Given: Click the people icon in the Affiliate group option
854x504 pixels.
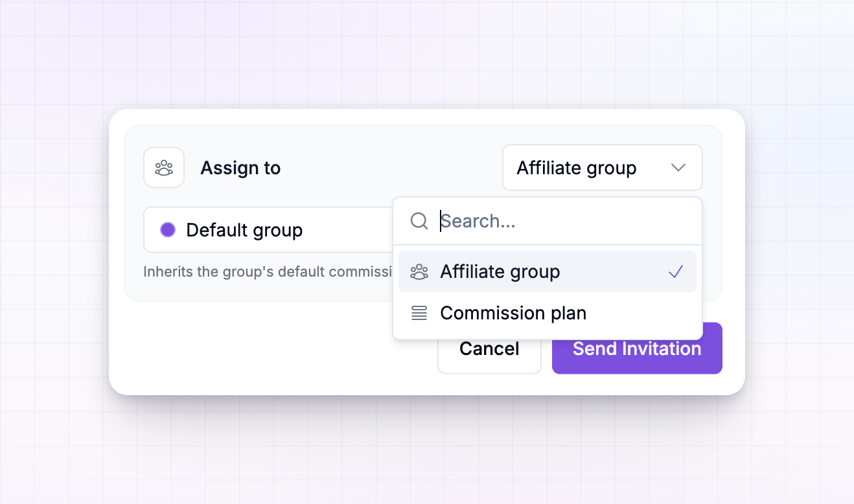Looking at the screenshot, I should click(x=419, y=271).
